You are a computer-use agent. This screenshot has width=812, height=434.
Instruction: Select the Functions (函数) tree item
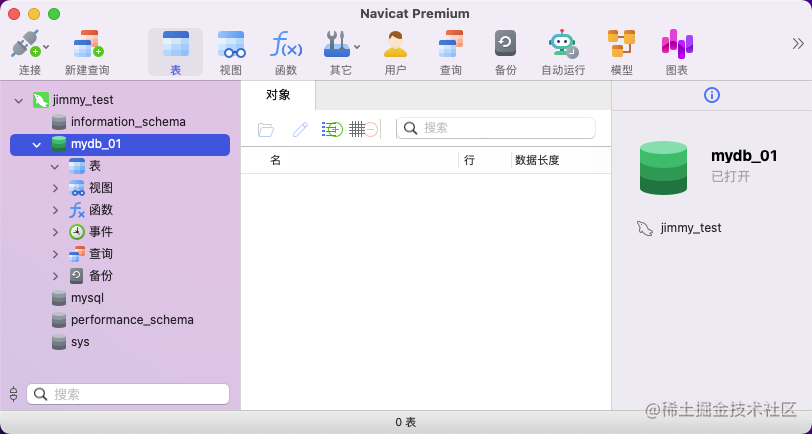coord(91,210)
